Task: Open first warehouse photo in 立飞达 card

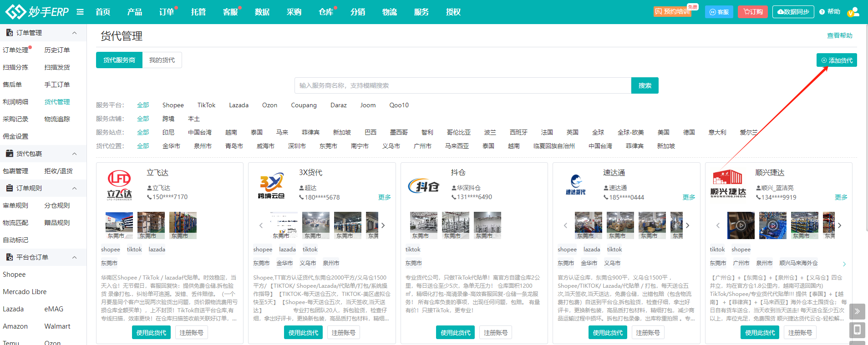Action: (x=119, y=225)
